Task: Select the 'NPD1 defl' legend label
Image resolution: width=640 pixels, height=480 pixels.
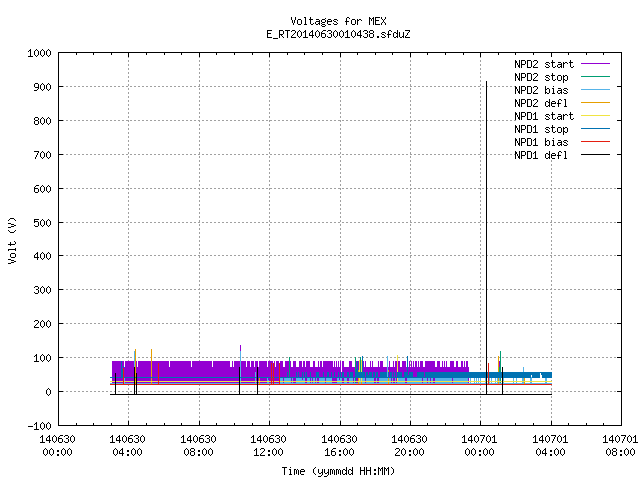Action: 541,156
